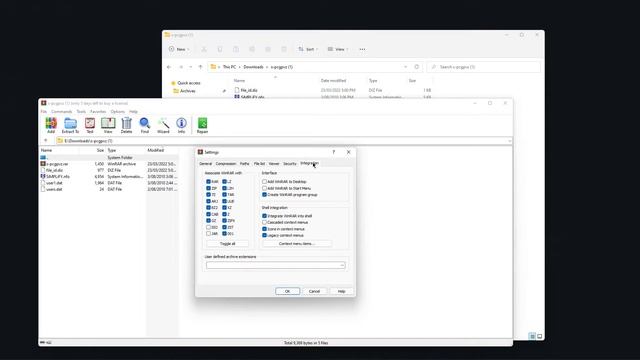This screenshot has height=360, width=640.
Task: Open the user defined archive extensions dropdown
Action: (x=342, y=265)
